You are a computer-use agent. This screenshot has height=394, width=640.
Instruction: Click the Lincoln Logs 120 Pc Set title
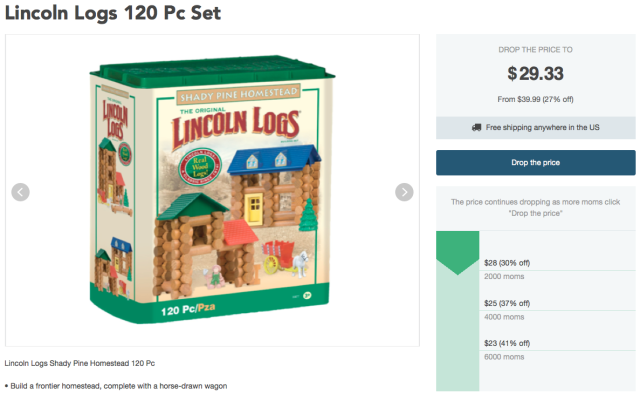pos(113,13)
